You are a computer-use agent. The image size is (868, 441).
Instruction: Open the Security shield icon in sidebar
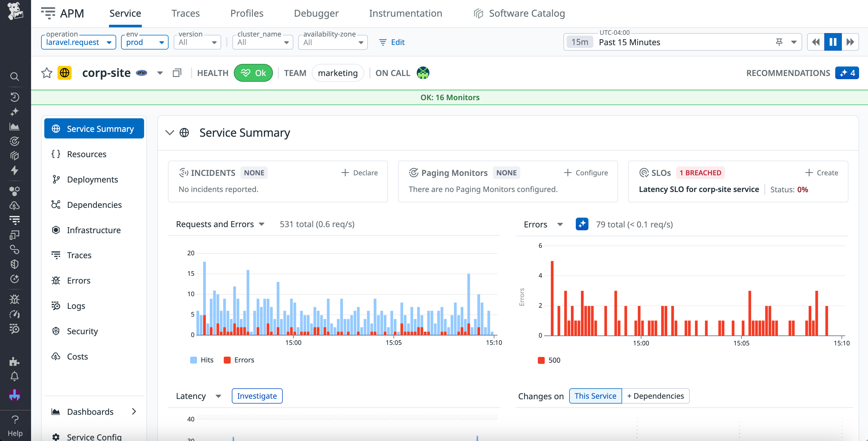click(15, 264)
